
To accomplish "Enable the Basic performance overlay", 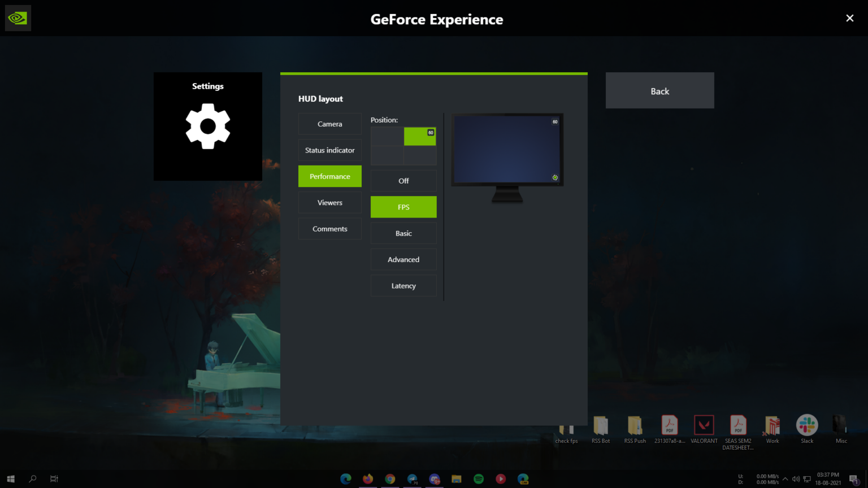I will (403, 233).
